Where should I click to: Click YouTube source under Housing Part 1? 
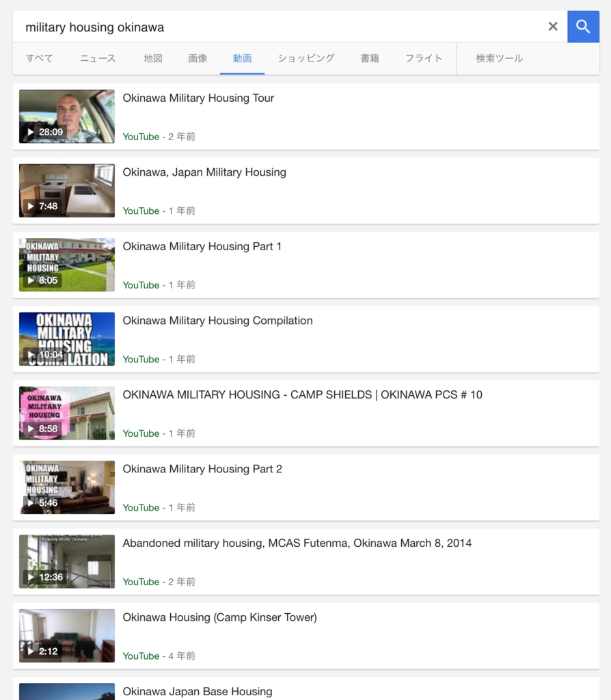pyautogui.click(x=141, y=285)
